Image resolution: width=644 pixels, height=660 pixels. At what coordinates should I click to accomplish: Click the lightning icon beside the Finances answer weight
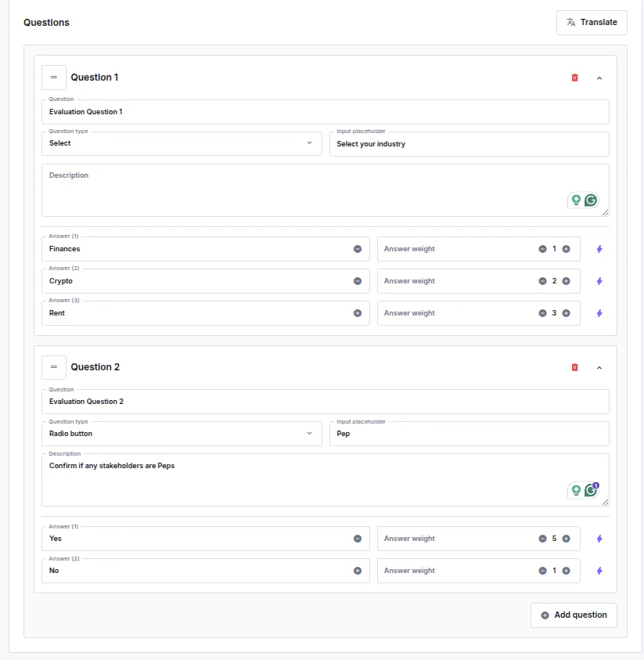pyautogui.click(x=599, y=249)
